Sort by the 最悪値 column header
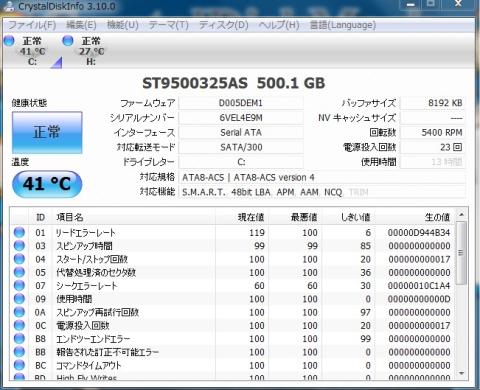This screenshot has height=390, width=480. (296, 217)
